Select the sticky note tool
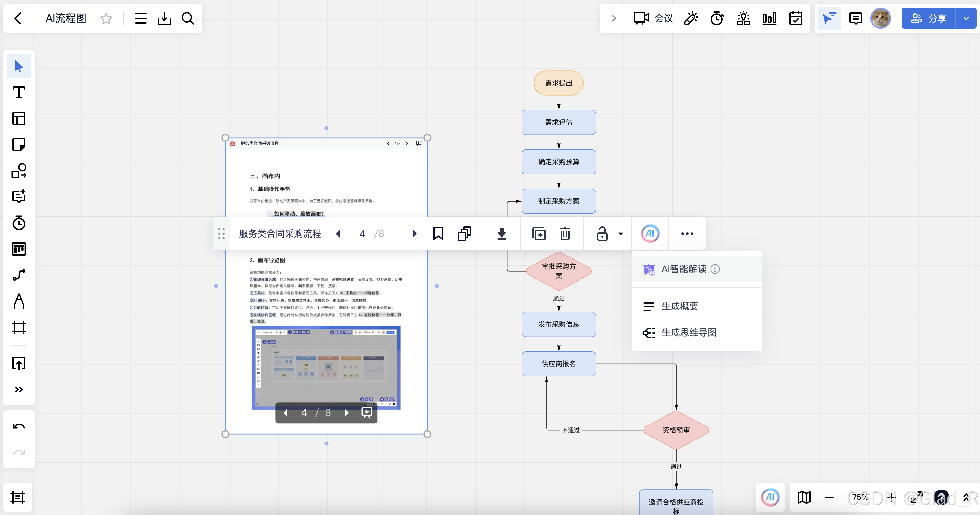 19,144
